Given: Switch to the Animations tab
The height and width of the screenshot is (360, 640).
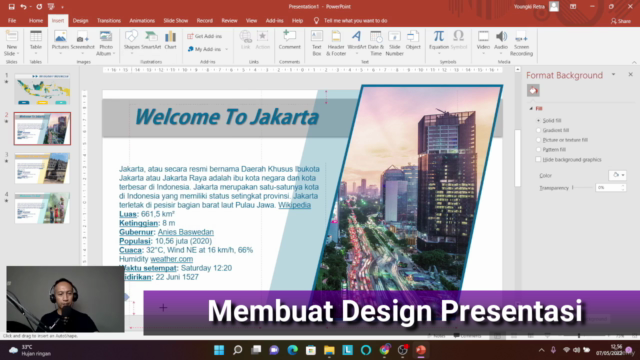Looking at the screenshot, I should coord(142,20).
